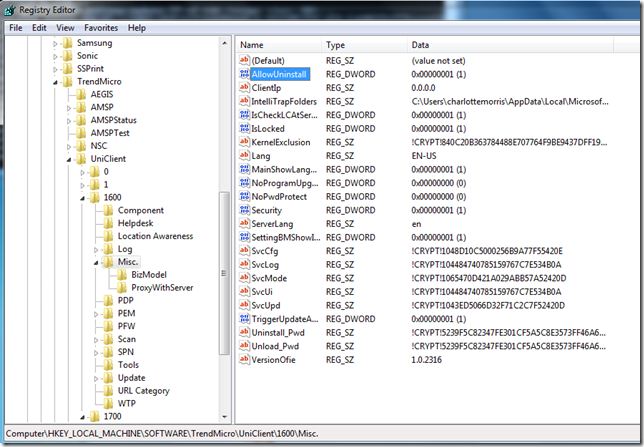Click the KernelExclusion string icon

(x=244, y=142)
